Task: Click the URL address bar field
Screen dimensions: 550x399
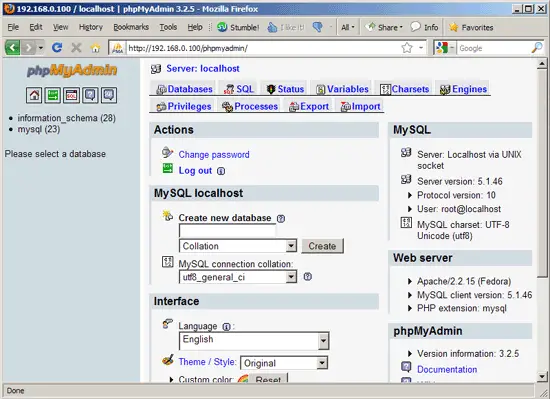Action: (x=263, y=48)
